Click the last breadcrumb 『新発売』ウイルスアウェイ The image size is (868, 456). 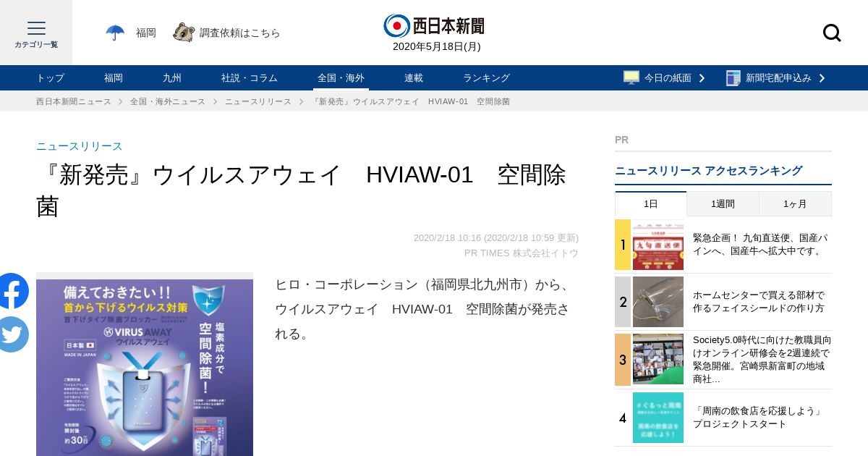(411, 101)
